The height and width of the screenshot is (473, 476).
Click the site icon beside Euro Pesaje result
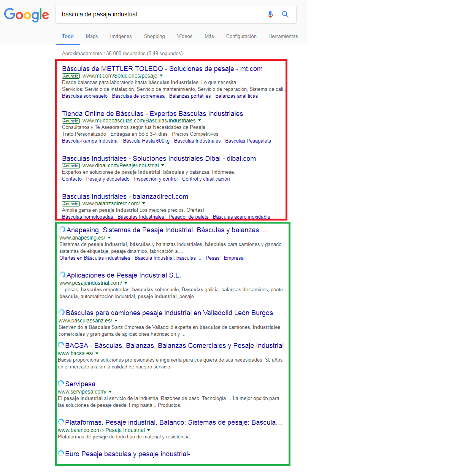(x=61, y=453)
